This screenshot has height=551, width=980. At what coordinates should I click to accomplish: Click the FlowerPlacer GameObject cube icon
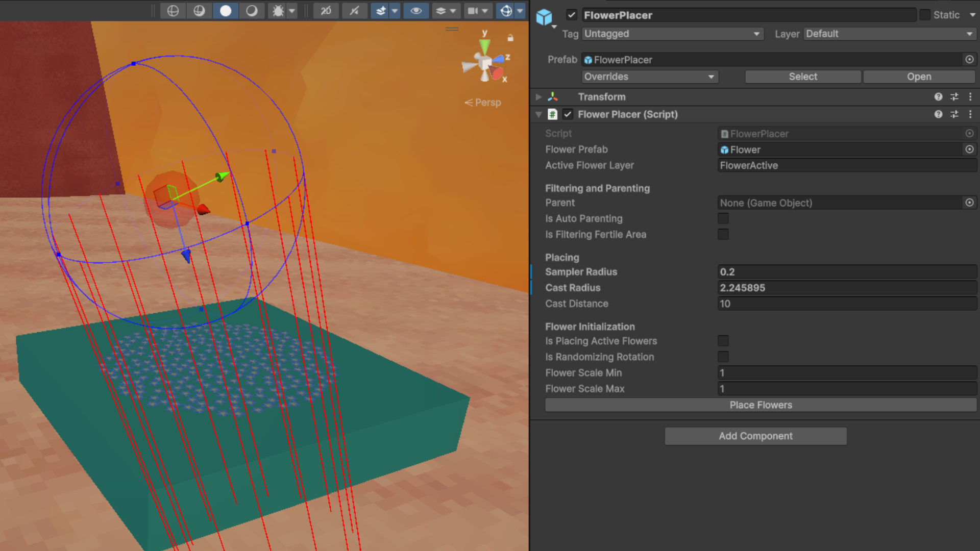coord(544,17)
